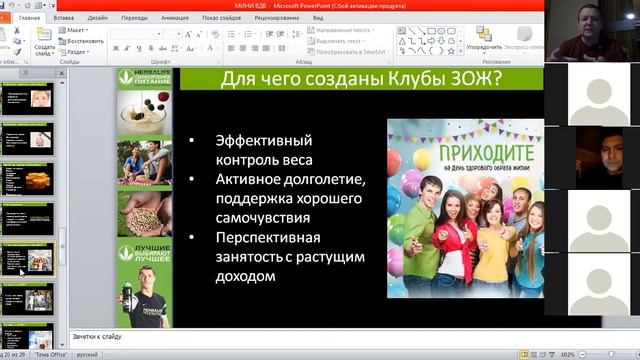
Task: Open the Анимация ribbon tab
Action: click(x=175, y=18)
